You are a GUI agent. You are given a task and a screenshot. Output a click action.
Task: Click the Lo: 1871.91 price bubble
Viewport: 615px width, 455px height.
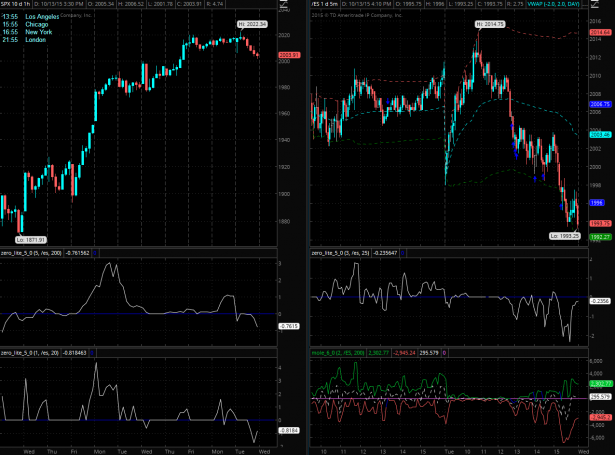pos(32,239)
